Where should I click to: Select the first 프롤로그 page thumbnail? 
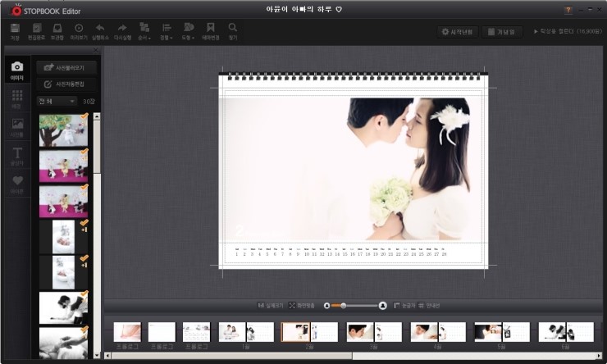coord(127,332)
